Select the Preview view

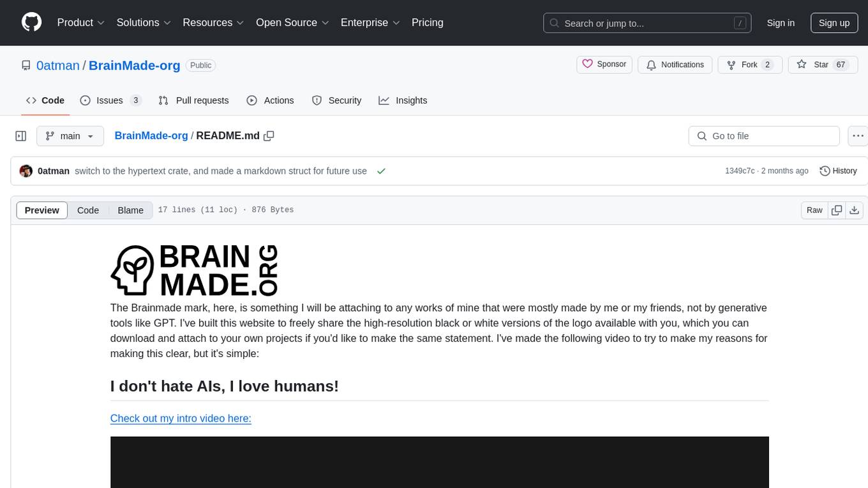(42, 210)
